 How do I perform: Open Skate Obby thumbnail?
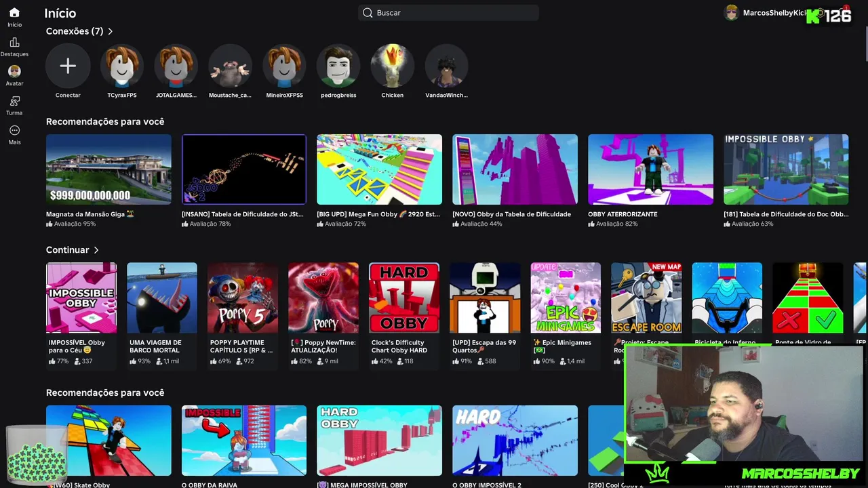point(108,441)
